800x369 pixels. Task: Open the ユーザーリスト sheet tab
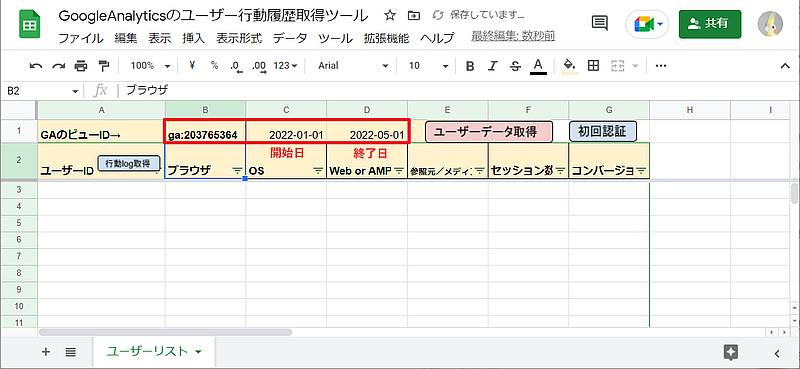pyautogui.click(x=154, y=351)
